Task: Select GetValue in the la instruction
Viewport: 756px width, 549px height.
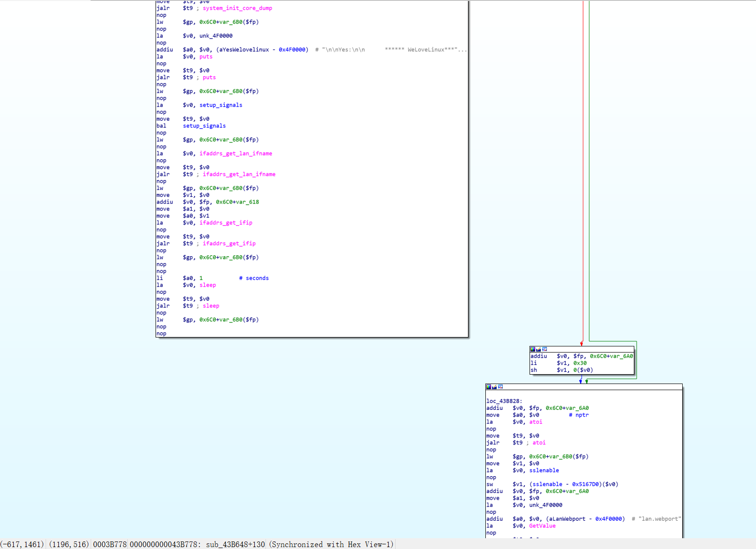Action: click(542, 525)
